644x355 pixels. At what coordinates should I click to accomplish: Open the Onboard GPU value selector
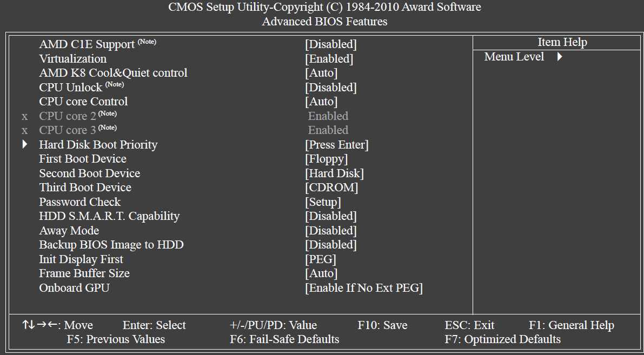[x=364, y=287]
